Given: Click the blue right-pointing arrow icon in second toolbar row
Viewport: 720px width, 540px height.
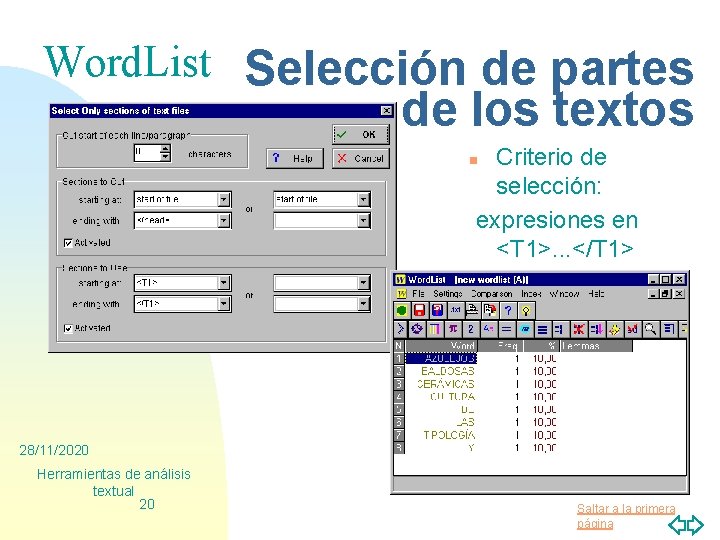Looking at the screenshot, I should (x=400, y=329).
